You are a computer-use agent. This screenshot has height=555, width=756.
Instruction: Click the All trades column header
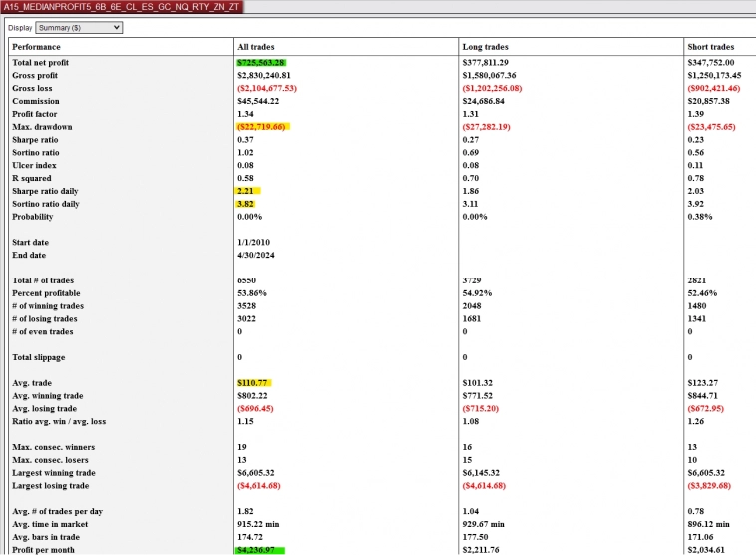pos(256,47)
